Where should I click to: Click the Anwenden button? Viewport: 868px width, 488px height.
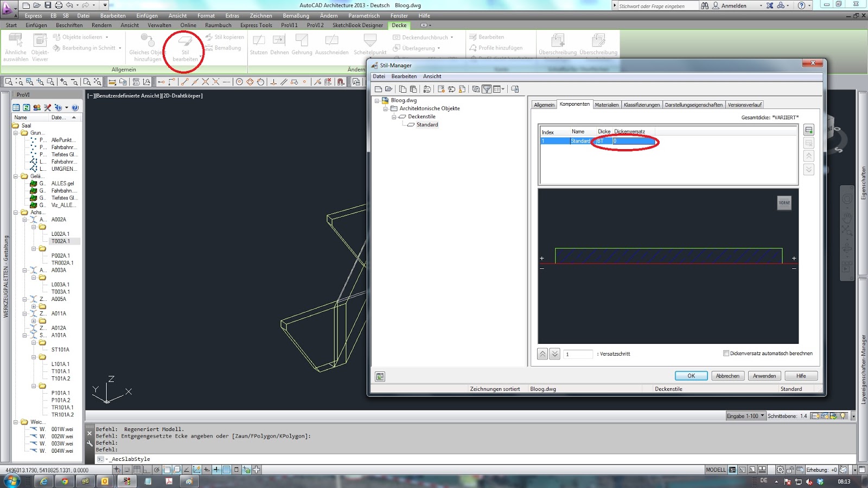point(764,376)
